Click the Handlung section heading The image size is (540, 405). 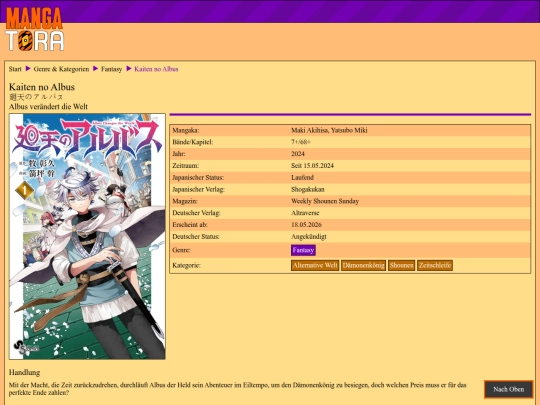click(x=24, y=372)
